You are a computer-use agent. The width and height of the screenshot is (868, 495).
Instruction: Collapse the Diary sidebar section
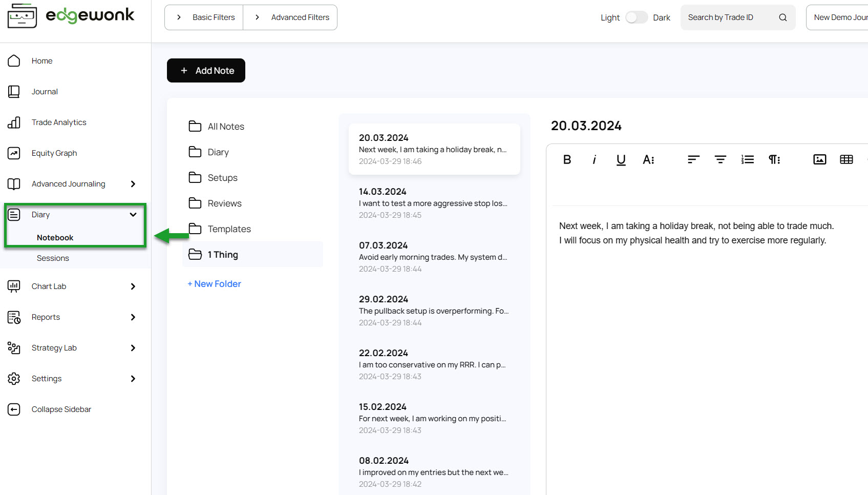(133, 215)
